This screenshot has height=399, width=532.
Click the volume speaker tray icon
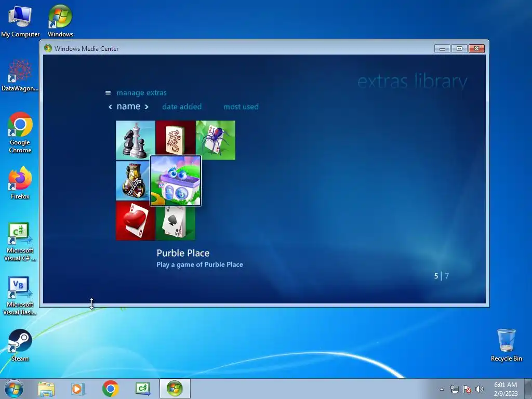480,389
